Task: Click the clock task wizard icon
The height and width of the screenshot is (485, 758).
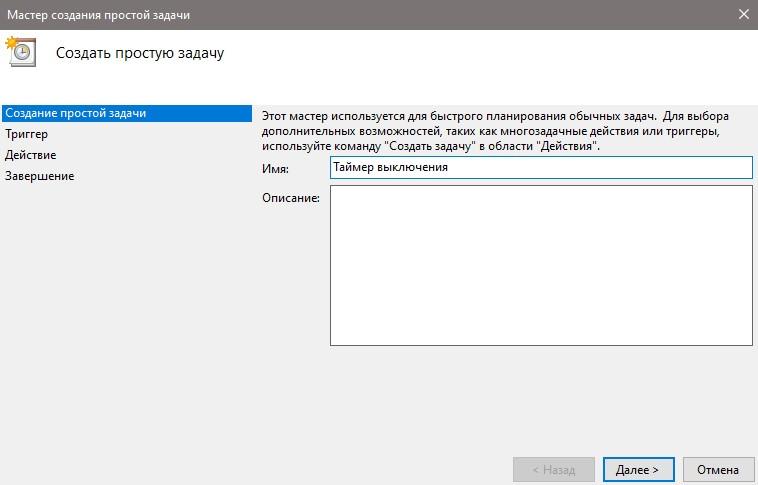Action: (21, 52)
